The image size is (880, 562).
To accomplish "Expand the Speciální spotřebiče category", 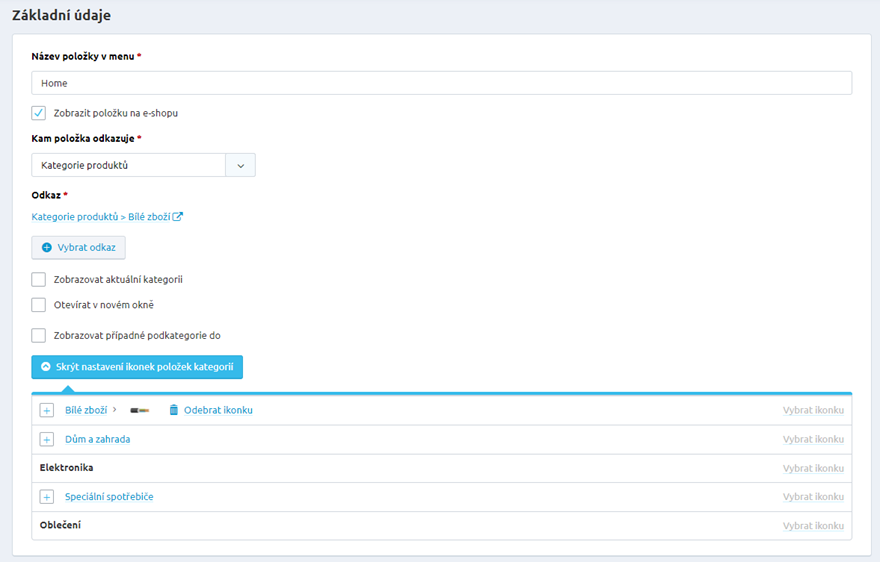I will coord(46,497).
